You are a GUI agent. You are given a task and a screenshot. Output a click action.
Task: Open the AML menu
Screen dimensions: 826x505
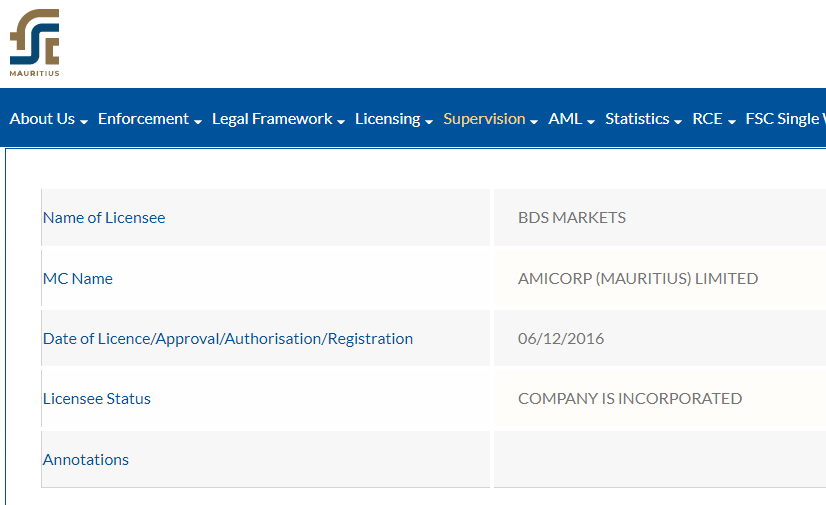[565, 119]
